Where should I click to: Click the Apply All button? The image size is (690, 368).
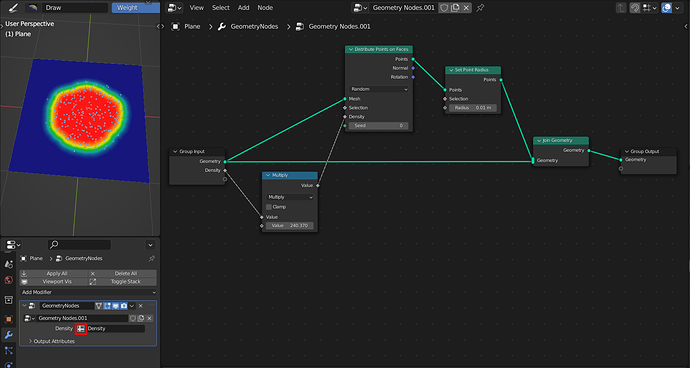pyautogui.click(x=53, y=273)
